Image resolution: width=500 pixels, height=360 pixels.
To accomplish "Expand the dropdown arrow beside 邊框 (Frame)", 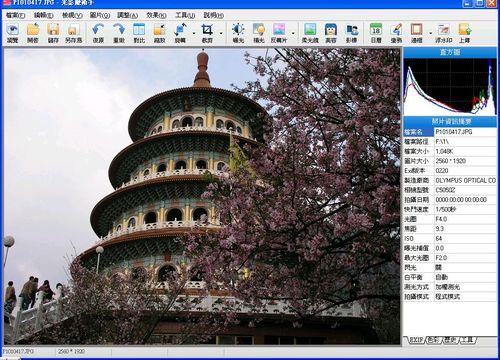I will coord(430,33).
